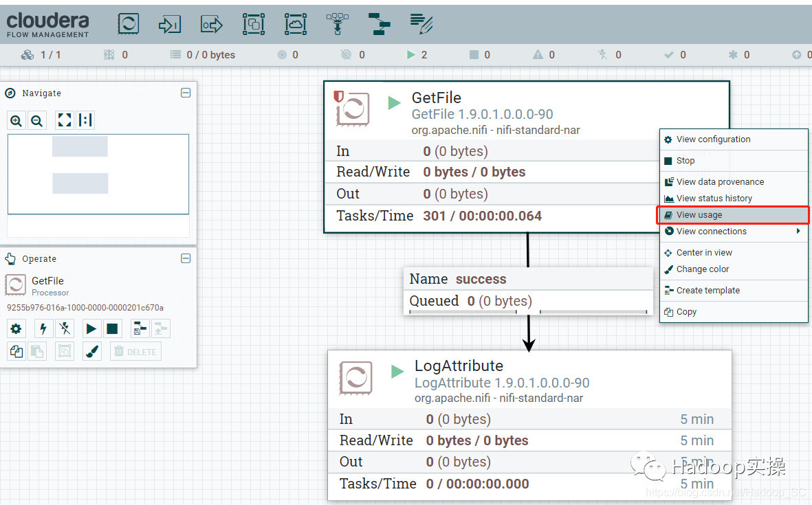Click GetFile processor title on canvas
812x505 pixels.
pyautogui.click(x=437, y=98)
